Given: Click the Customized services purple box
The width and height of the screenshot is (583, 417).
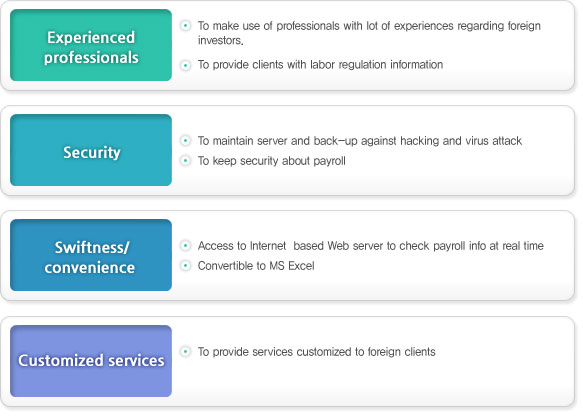Looking at the screenshot, I should coord(91,361).
